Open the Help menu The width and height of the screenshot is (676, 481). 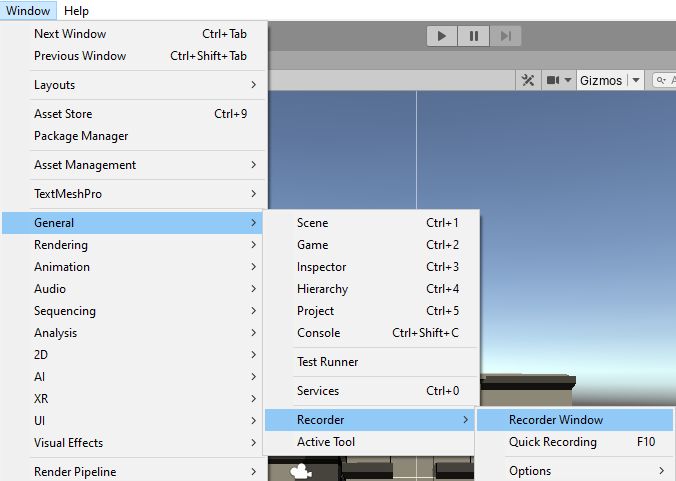(x=76, y=10)
